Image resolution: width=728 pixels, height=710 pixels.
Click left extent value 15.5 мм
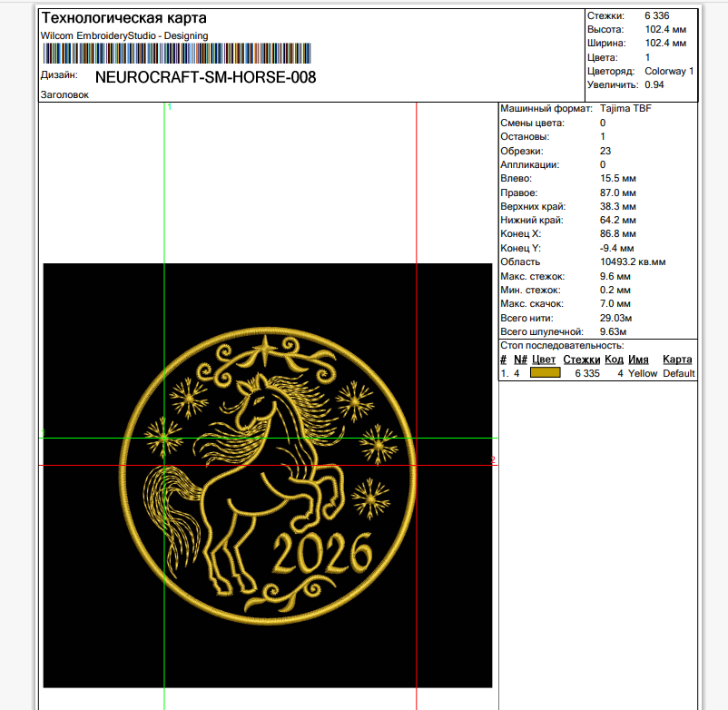617,178
